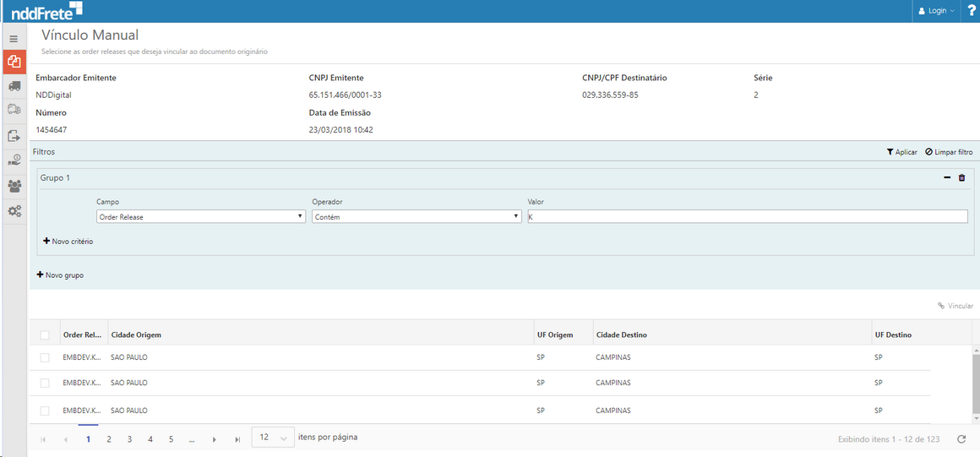
Task: Delete Grupo 1 with the trash icon
Action: (961, 177)
